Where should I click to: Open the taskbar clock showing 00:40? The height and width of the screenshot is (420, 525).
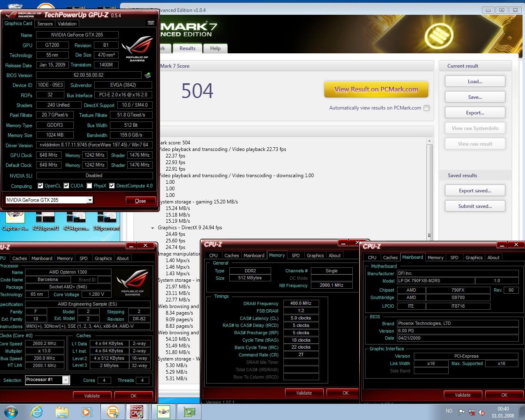(503, 412)
